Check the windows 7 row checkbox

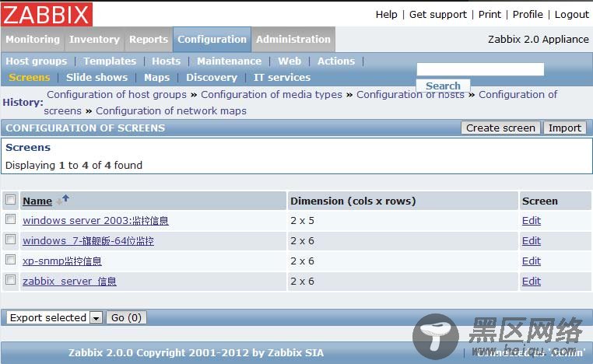tap(11, 240)
